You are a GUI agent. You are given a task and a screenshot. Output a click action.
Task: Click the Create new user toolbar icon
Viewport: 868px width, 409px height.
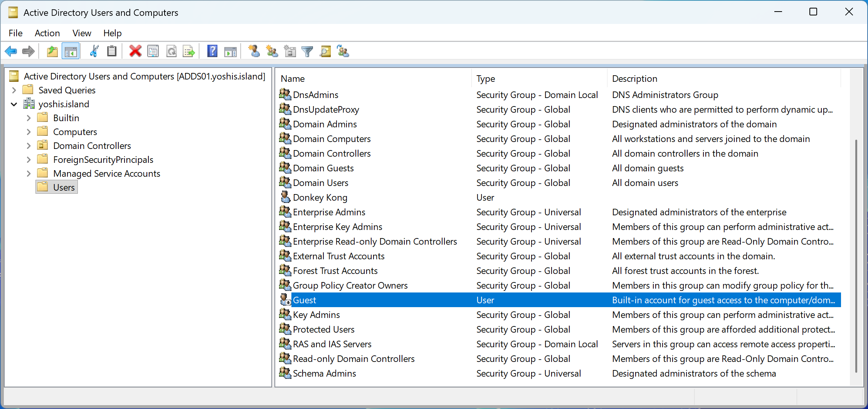pos(254,51)
